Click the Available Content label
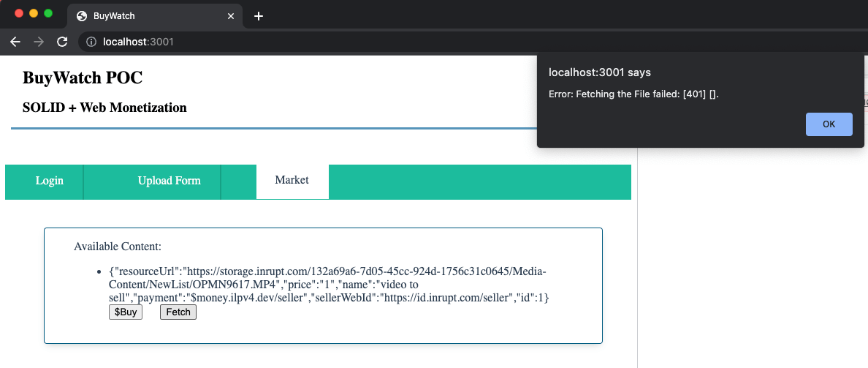868x368 pixels. point(118,246)
